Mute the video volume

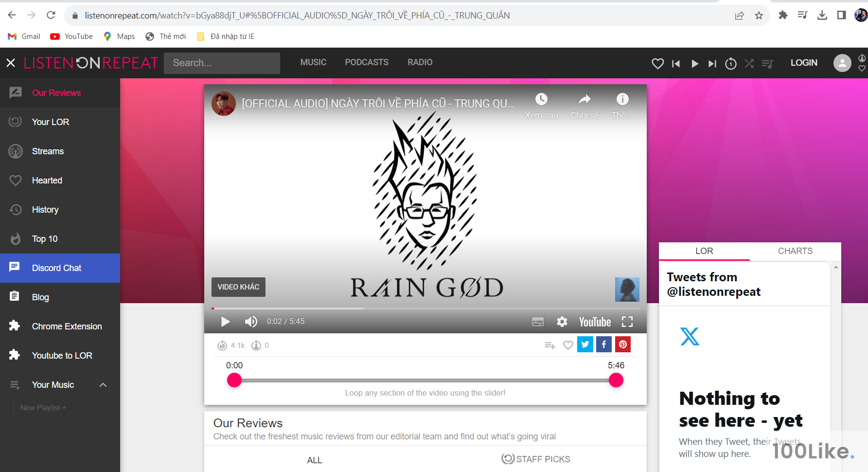(x=251, y=322)
